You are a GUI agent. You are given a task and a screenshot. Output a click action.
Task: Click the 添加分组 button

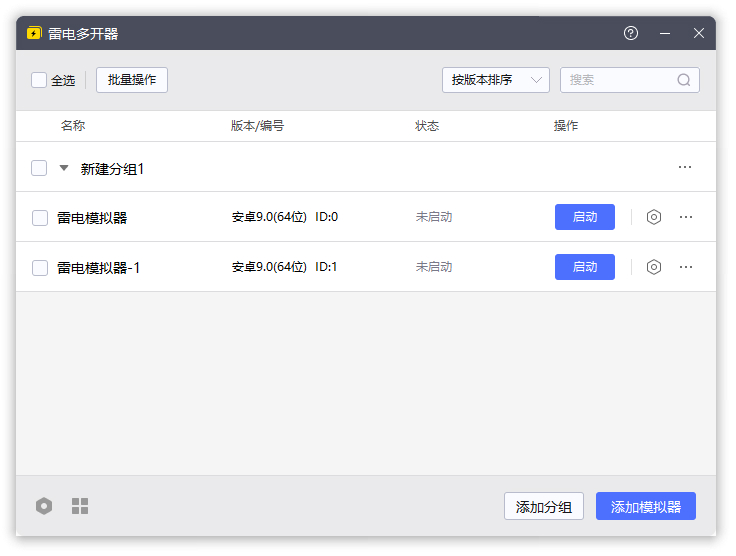[x=544, y=506]
